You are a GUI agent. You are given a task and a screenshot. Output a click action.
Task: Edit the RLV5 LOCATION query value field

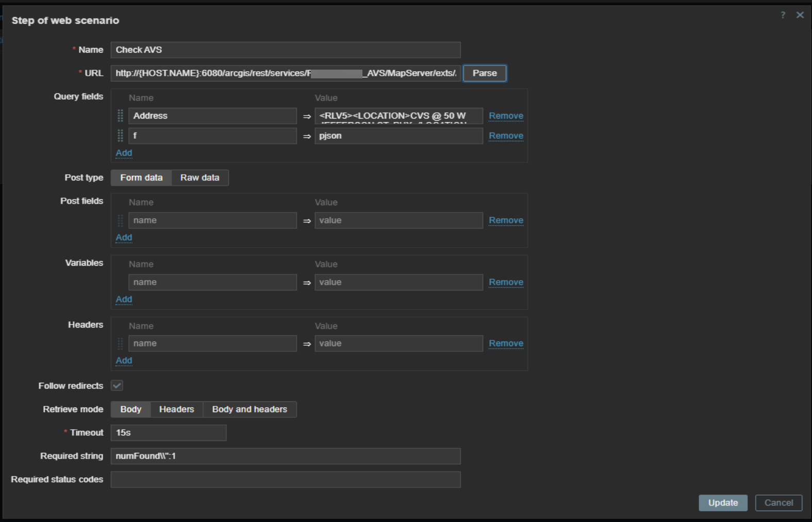point(399,116)
